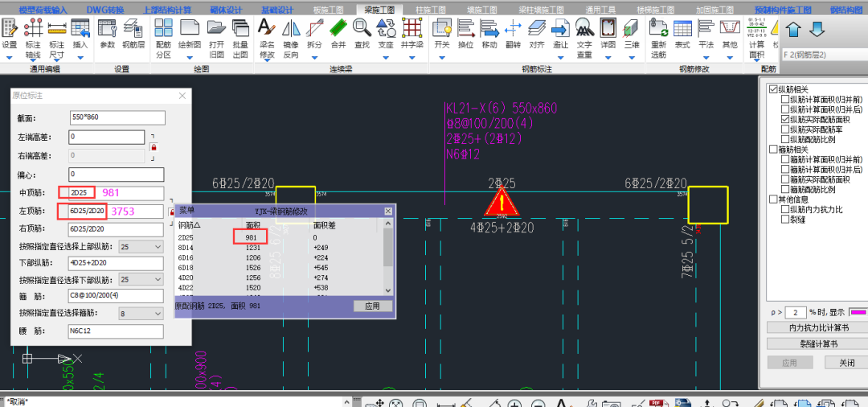The image size is (868, 407).
Task: Pick the magenta display color swatch
Action: coord(858,312)
